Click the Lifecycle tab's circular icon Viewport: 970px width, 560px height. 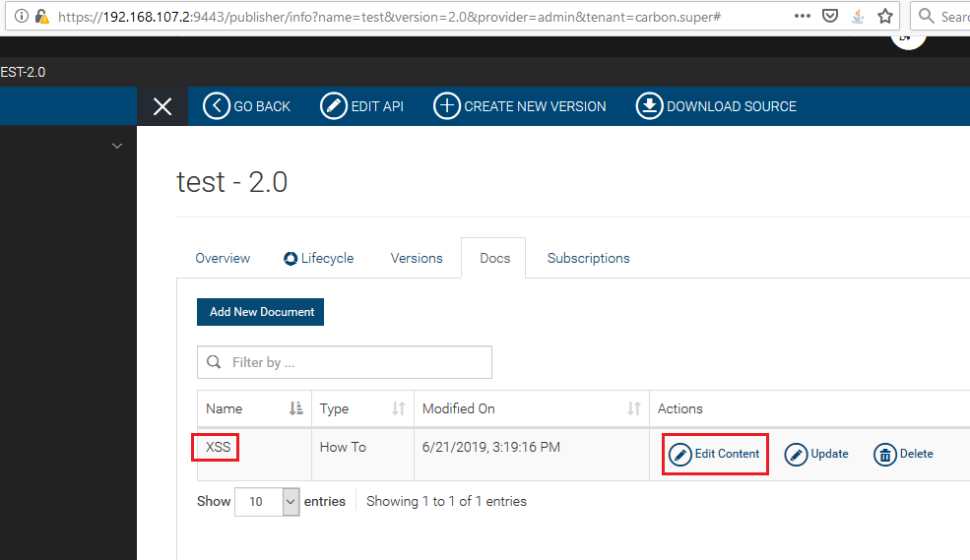pyautogui.click(x=291, y=259)
